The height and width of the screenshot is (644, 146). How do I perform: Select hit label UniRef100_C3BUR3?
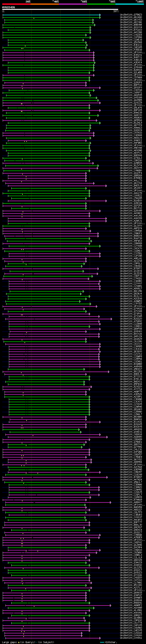pyautogui.click(x=131, y=515)
